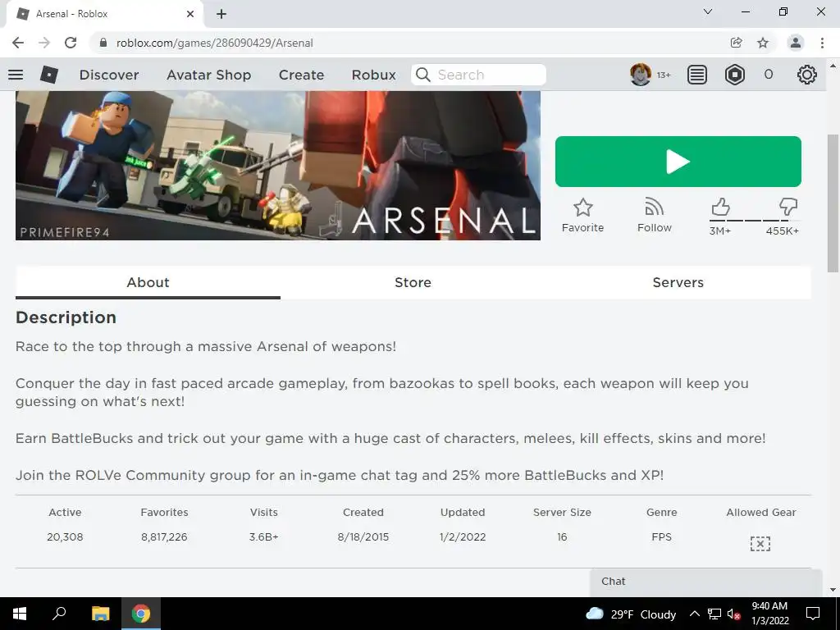
Task: Go forward in the browser
Action: pos(44,43)
